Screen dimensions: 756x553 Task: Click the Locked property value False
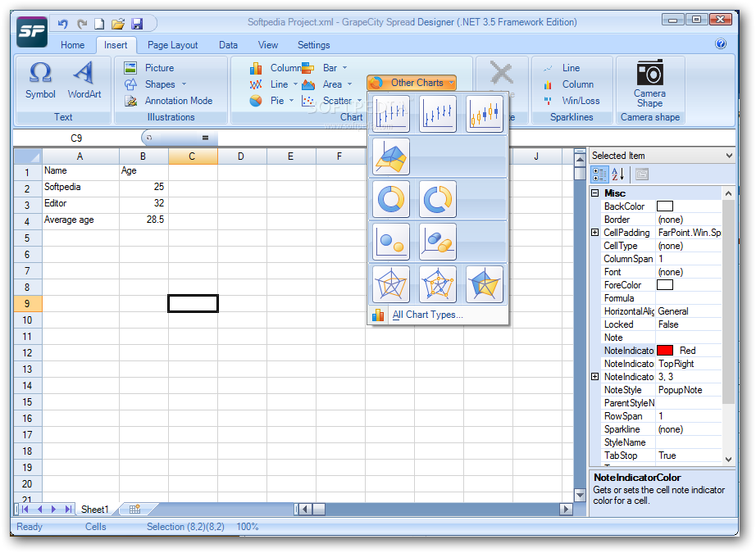(x=689, y=324)
